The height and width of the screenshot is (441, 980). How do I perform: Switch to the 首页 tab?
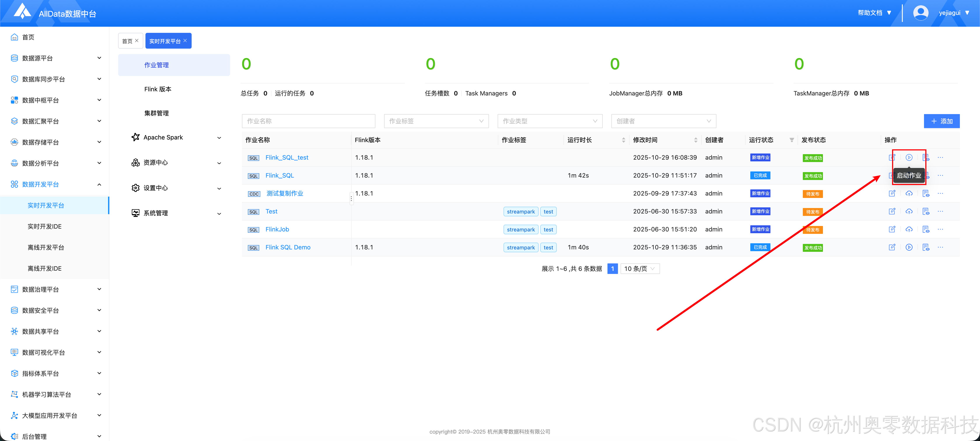(127, 41)
